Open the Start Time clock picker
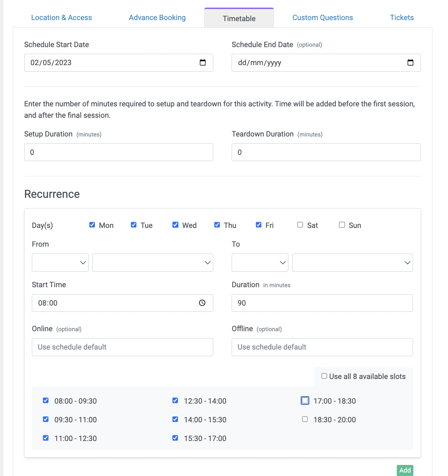The width and height of the screenshot is (448, 476). tap(202, 303)
